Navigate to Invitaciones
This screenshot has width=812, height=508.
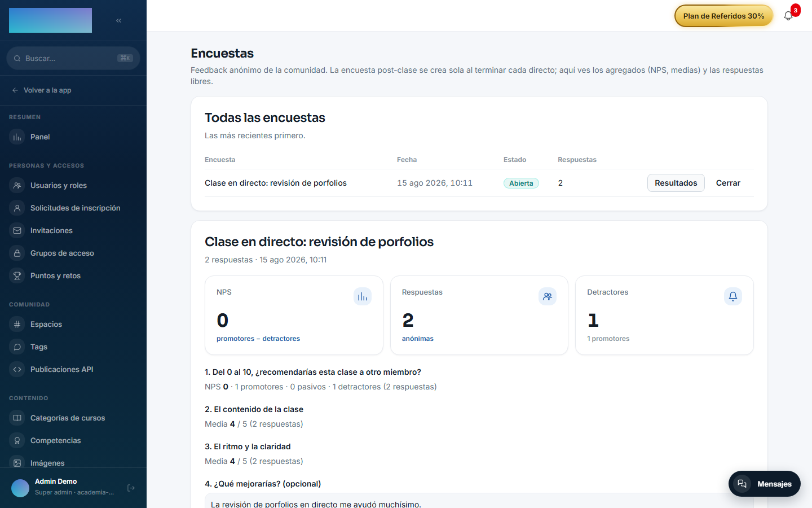pyautogui.click(x=73, y=231)
